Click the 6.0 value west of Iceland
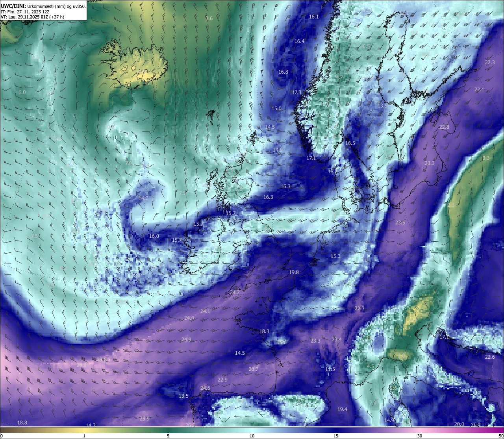 (x=22, y=93)
